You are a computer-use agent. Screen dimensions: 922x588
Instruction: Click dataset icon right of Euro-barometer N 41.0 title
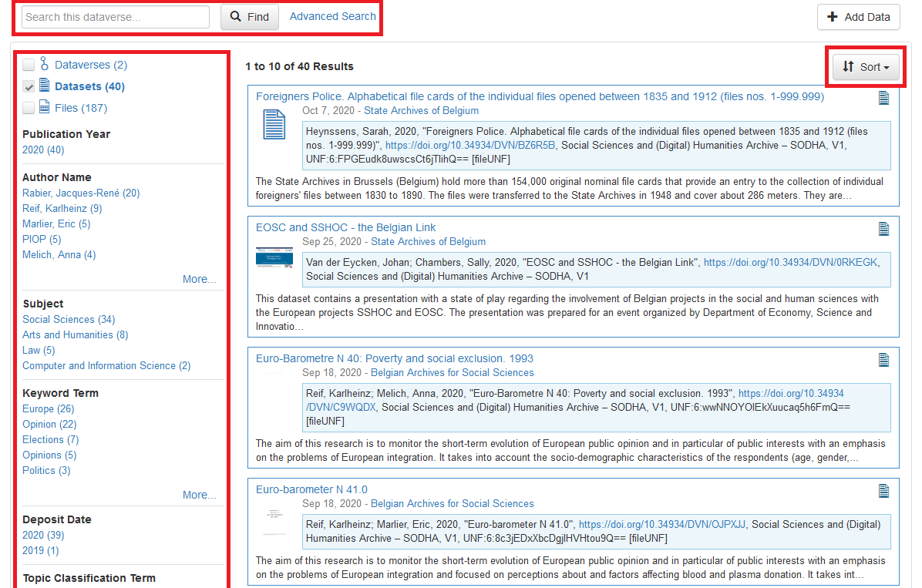[x=883, y=491]
